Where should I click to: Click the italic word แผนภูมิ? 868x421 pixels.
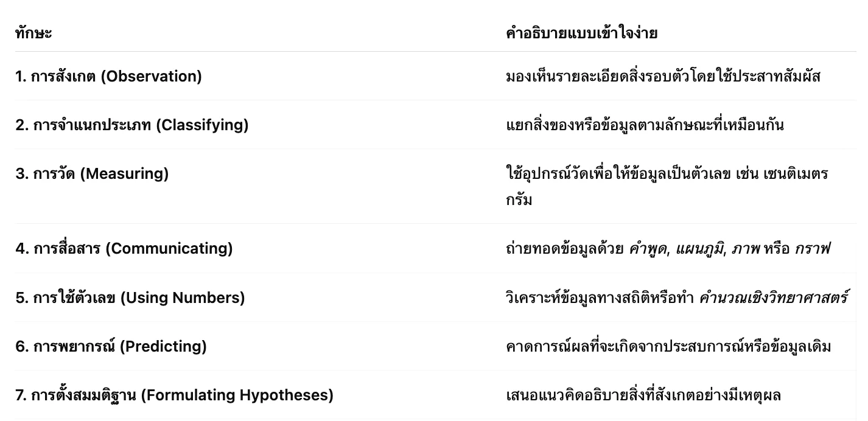[x=697, y=248]
